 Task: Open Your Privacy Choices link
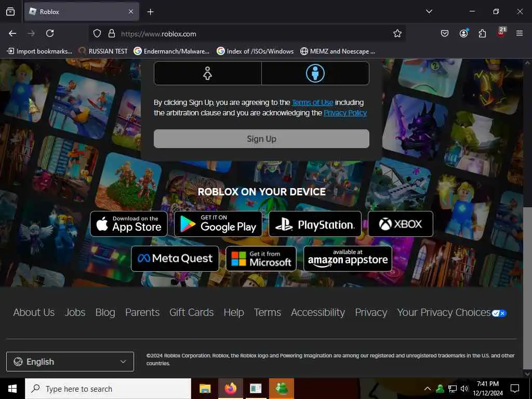[444, 312]
